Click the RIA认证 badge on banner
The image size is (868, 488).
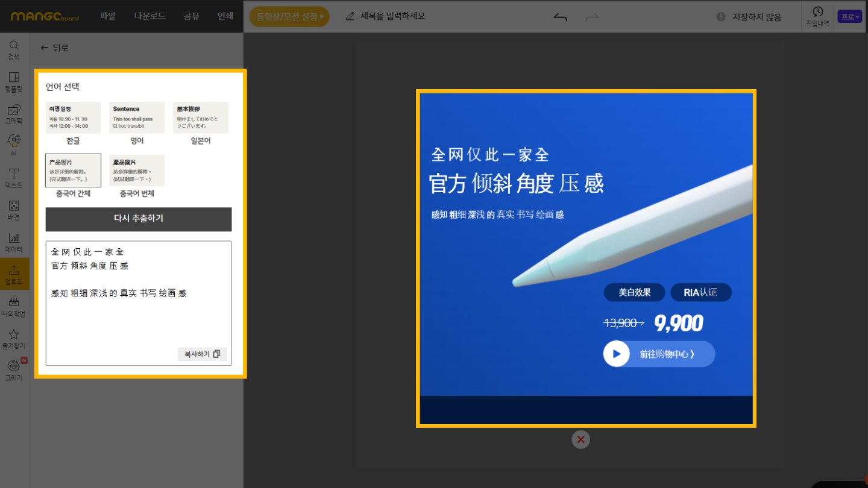pos(701,293)
